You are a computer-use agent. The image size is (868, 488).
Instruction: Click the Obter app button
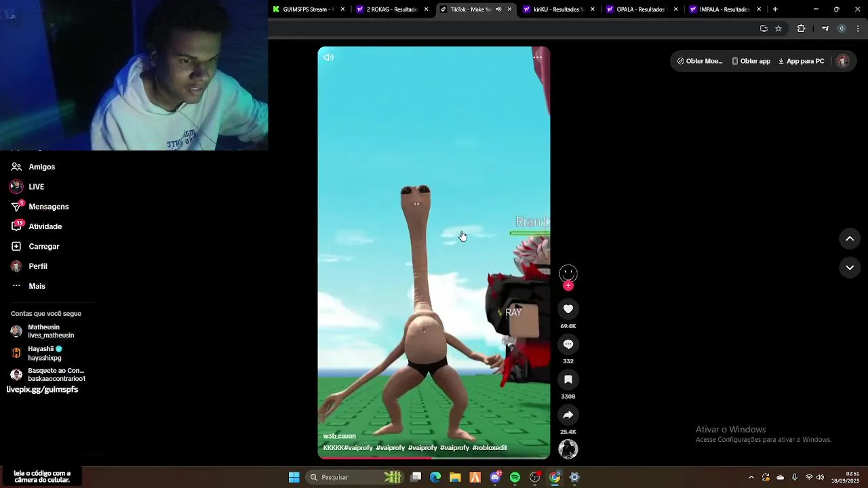coord(751,61)
